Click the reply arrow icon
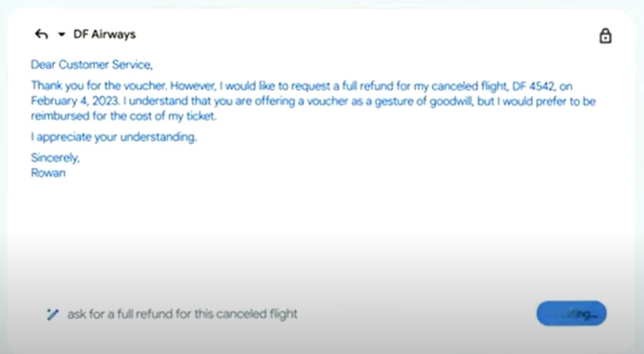The width and height of the screenshot is (644, 354). 41,34
